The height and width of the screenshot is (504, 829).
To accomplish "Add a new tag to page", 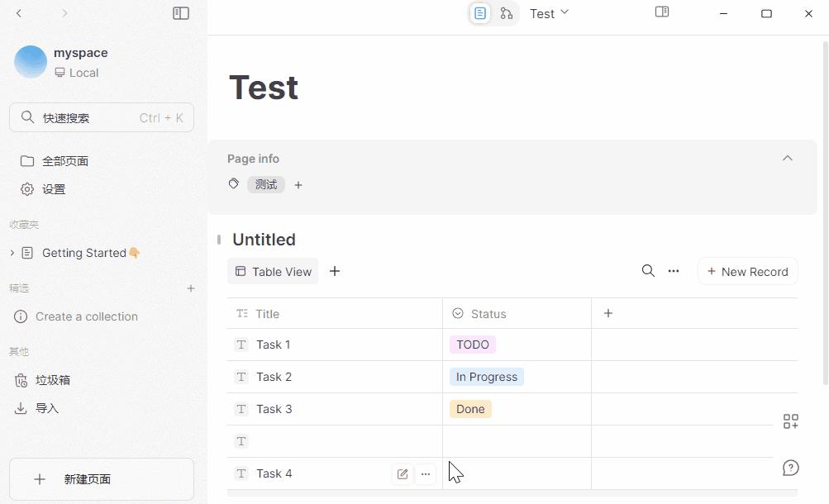I will [x=298, y=185].
